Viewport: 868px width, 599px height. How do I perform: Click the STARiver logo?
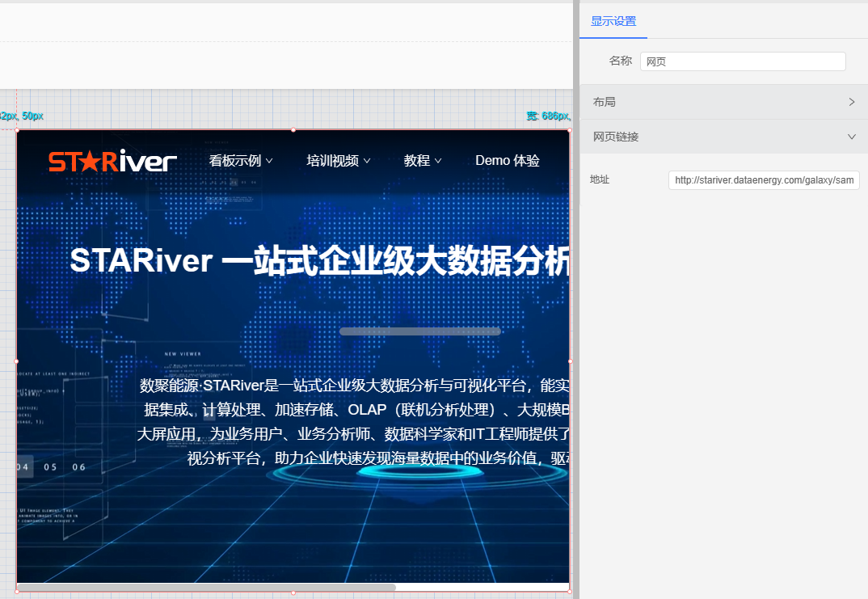[112, 161]
